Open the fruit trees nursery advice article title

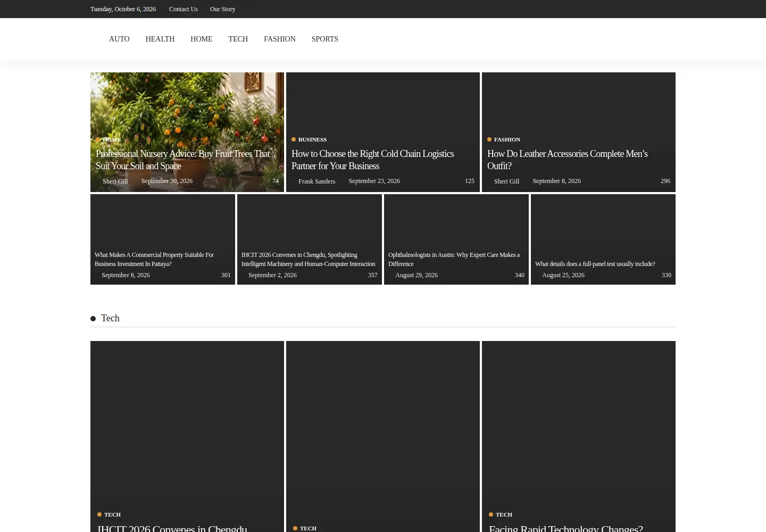pyautogui.click(x=183, y=160)
